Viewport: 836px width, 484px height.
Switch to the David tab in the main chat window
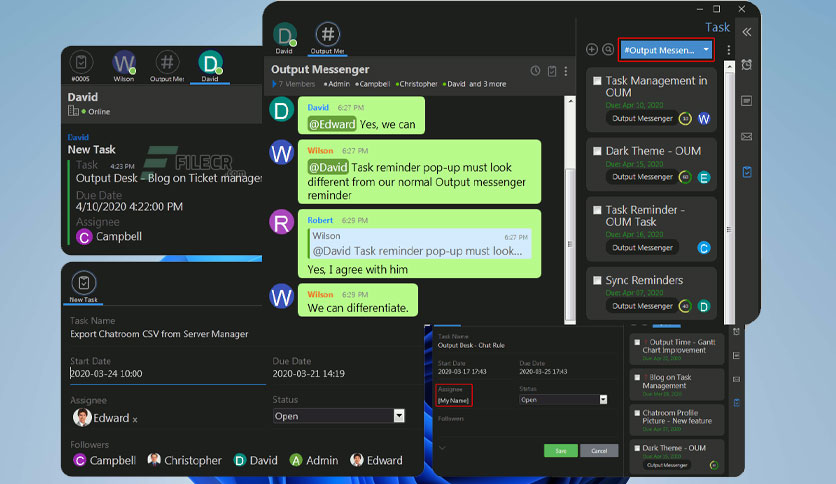click(x=284, y=38)
